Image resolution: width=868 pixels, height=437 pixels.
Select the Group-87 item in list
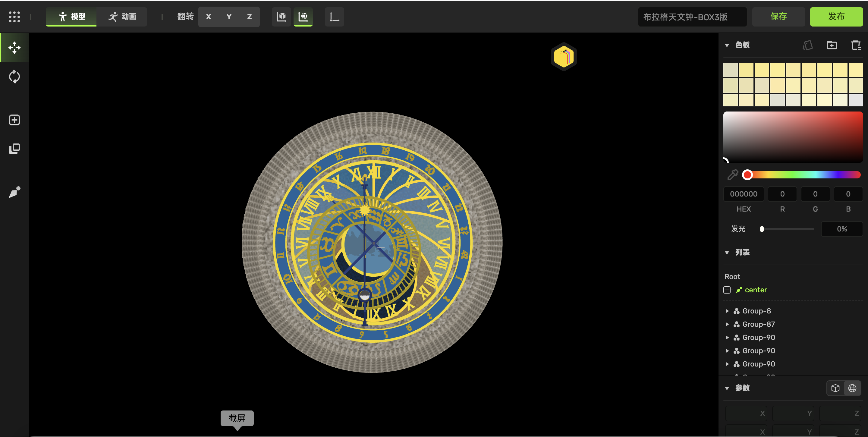(759, 324)
